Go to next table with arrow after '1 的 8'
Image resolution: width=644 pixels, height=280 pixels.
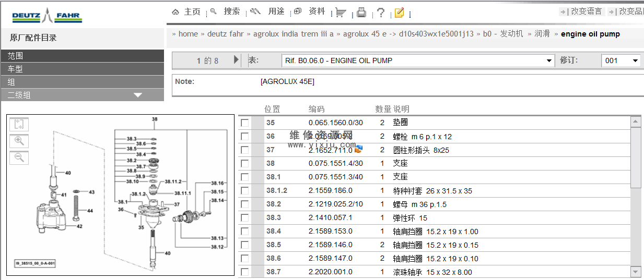(x=236, y=60)
